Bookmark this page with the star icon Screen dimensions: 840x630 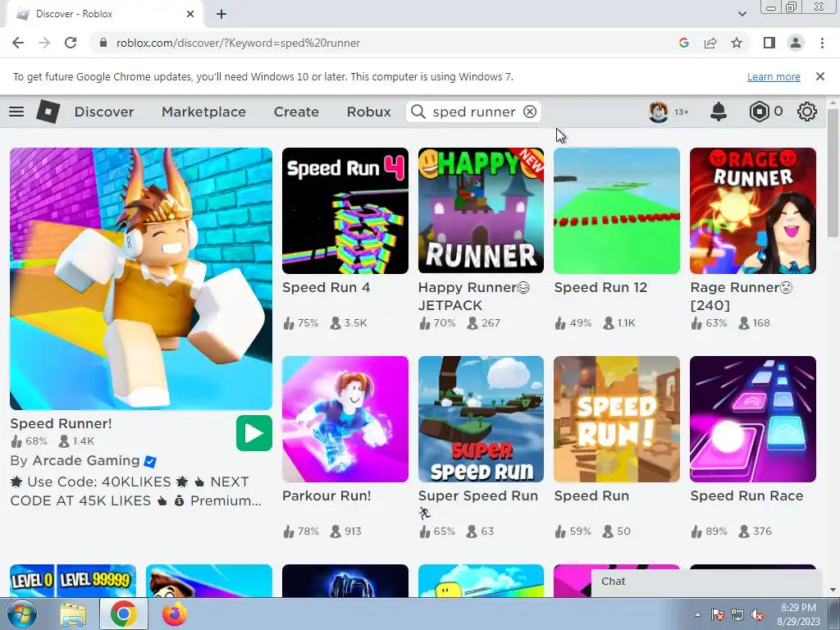click(737, 43)
